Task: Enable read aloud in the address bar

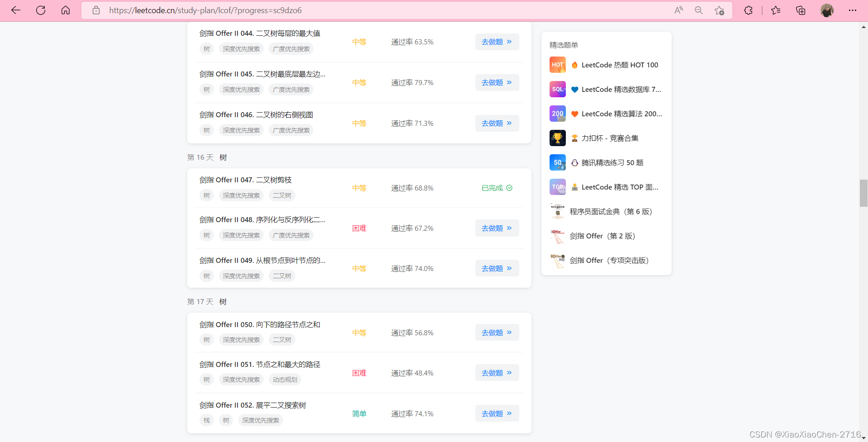Action: 678,10
